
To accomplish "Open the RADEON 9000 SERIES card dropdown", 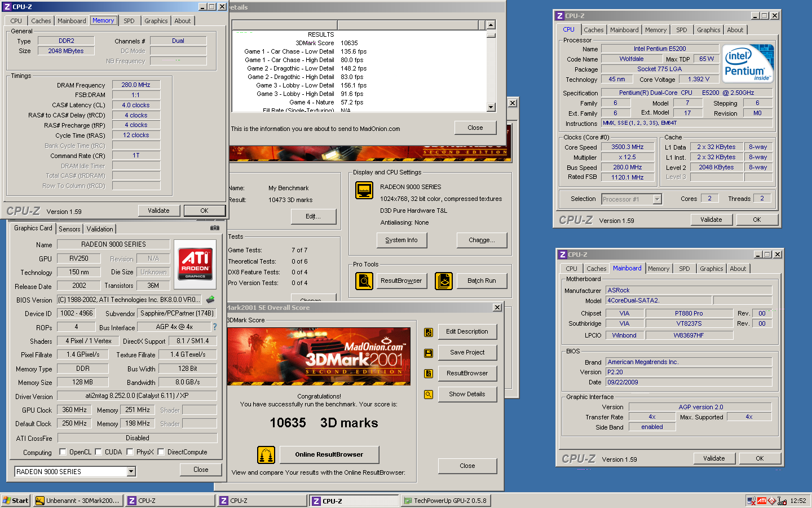I will coord(131,471).
